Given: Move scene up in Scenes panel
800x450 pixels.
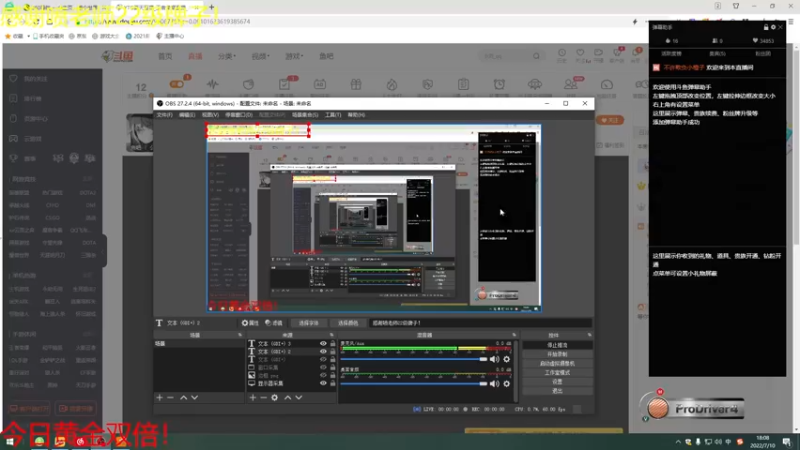Looking at the screenshot, I should (x=184, y=397).
